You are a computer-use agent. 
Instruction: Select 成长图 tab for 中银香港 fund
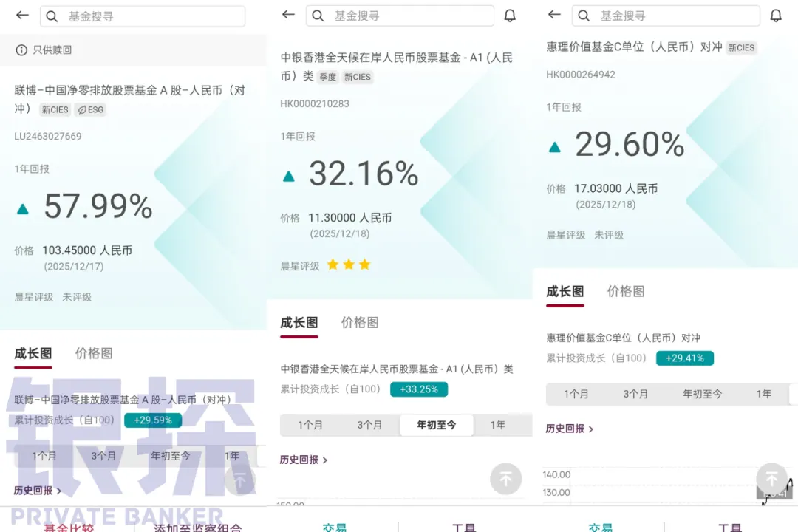[299, 322]
